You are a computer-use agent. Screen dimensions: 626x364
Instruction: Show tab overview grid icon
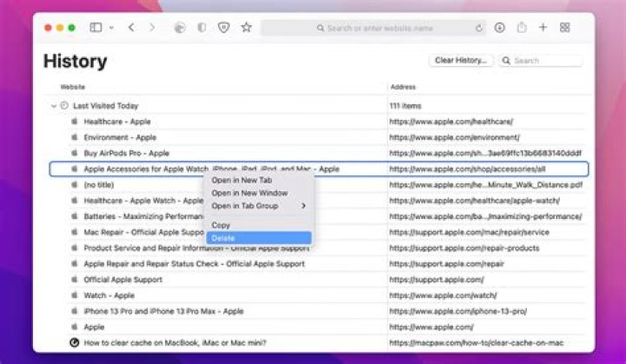564,28
